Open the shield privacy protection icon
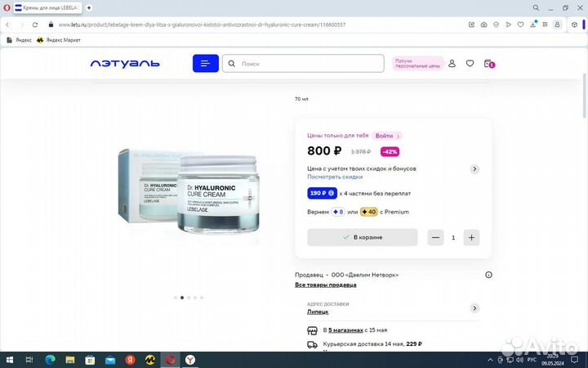Screen dimensions: 588x368 point(497,25)
